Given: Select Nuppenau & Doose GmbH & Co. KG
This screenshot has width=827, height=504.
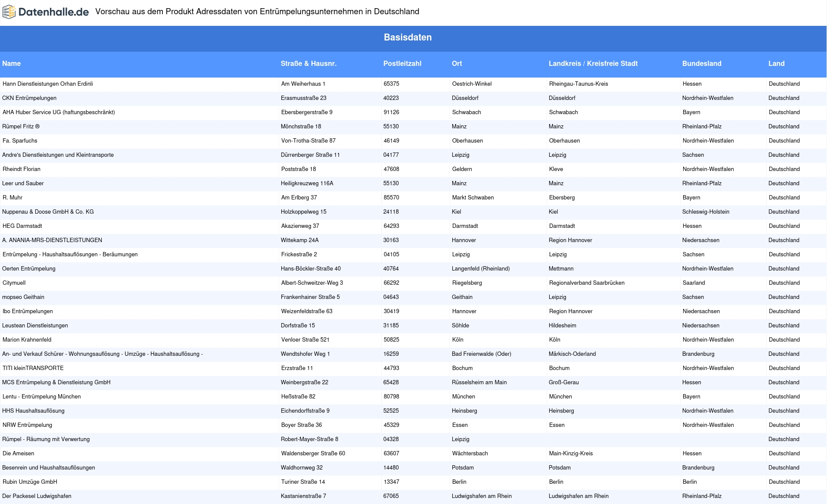Looking at the screenshot, I should (48, 212).
